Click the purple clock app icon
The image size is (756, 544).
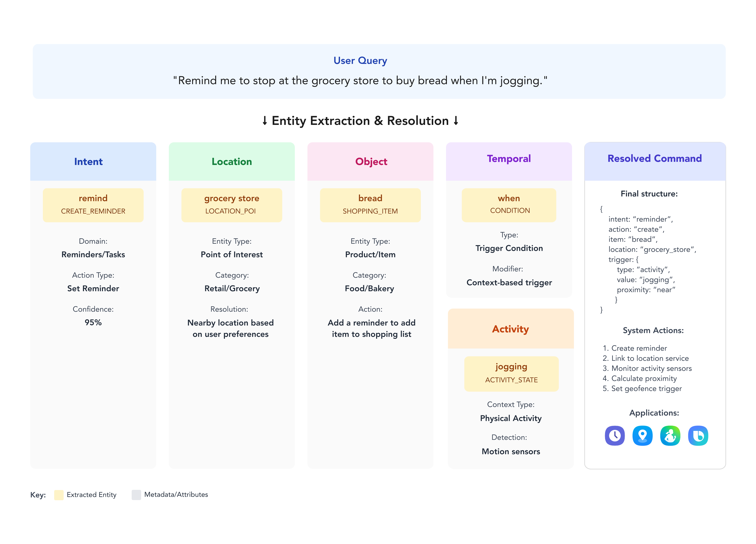615,435
